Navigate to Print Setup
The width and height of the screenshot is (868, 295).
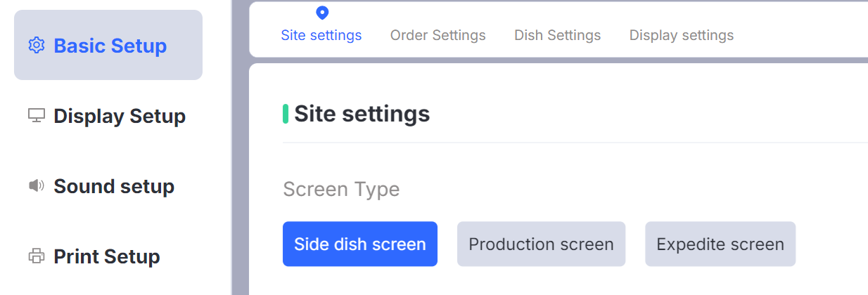107,256
